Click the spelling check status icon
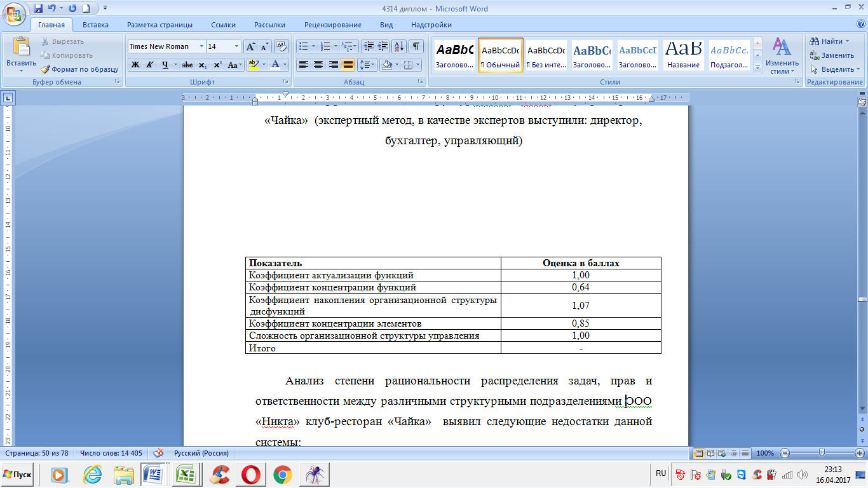 [159, 453]
